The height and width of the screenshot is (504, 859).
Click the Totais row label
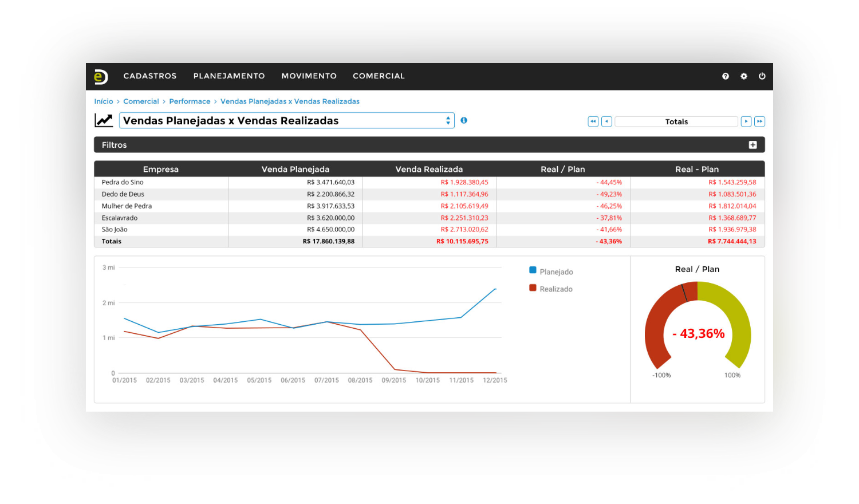click(x=112, y=241)
